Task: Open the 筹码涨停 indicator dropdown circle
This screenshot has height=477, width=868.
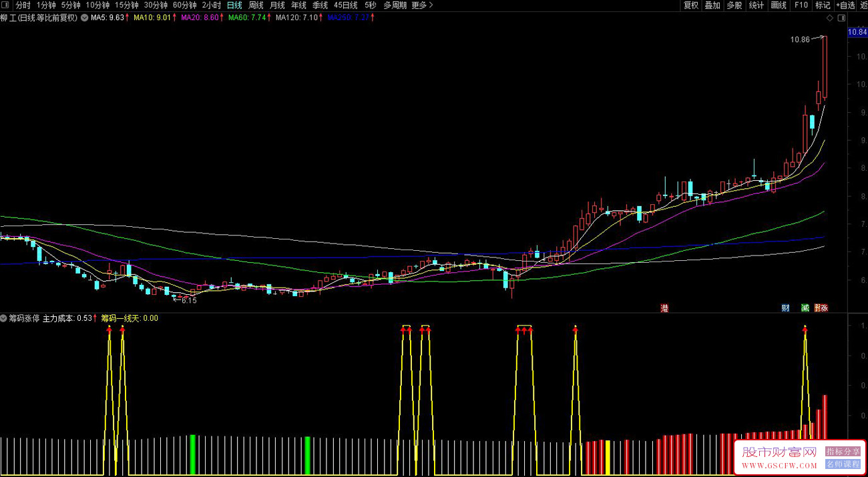Action: 4,318
